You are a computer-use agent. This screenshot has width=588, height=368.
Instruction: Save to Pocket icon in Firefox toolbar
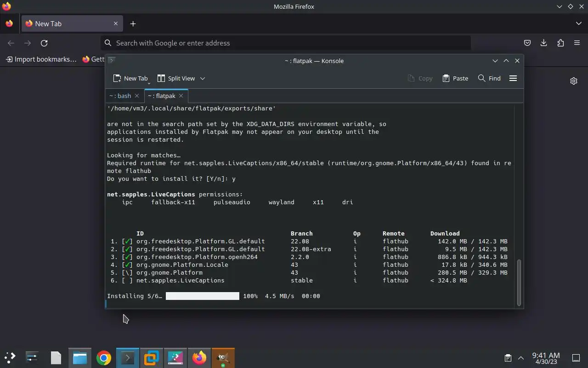(527, 43)
